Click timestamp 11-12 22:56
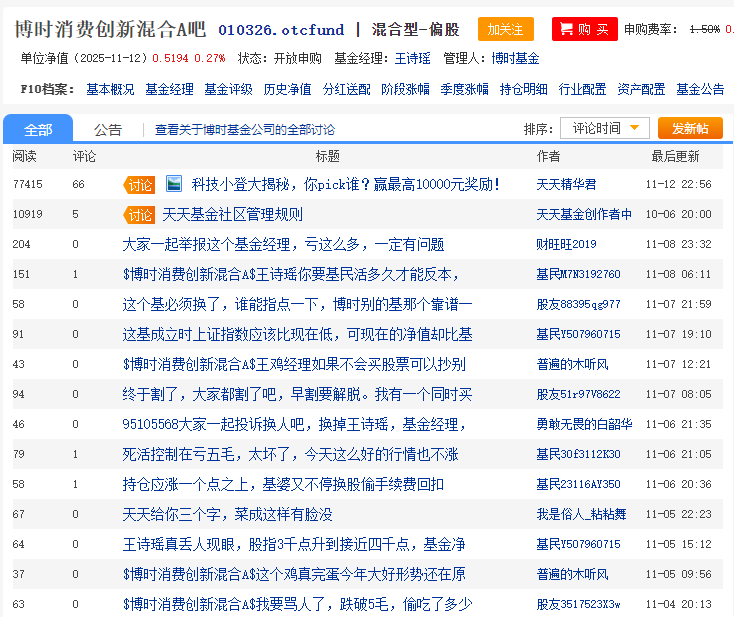Image resolution: width=734 pixels, height=617 pixels. click(678, 184)
